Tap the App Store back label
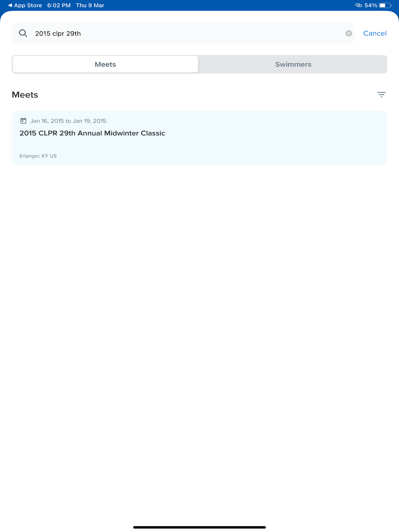Image resolution: width=399 pixels, height=532 pixels. 28,5
